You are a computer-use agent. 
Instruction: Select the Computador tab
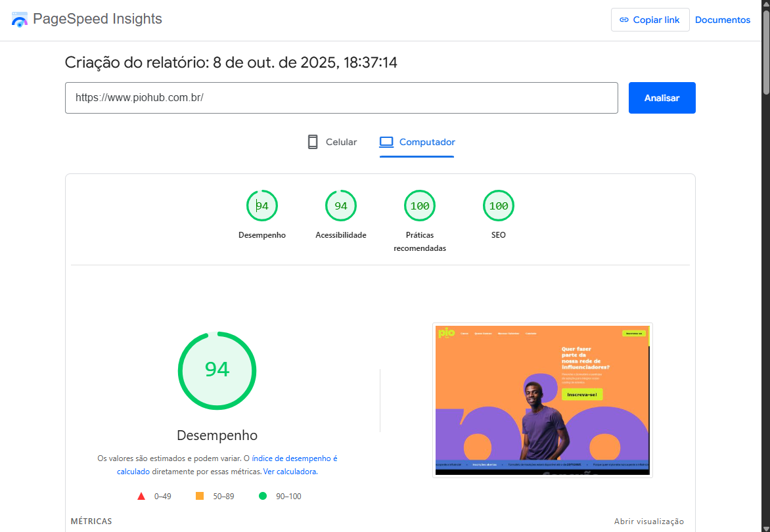coord(417,142)
